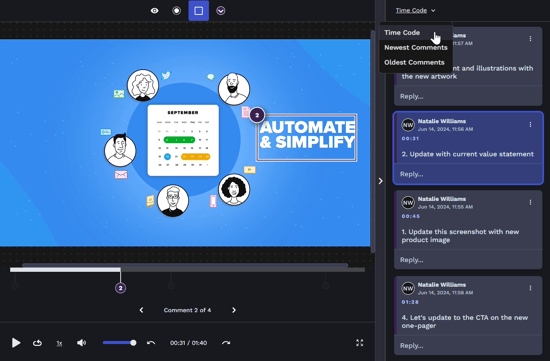Reply to the product image screenshot comment

coord(468,260)
